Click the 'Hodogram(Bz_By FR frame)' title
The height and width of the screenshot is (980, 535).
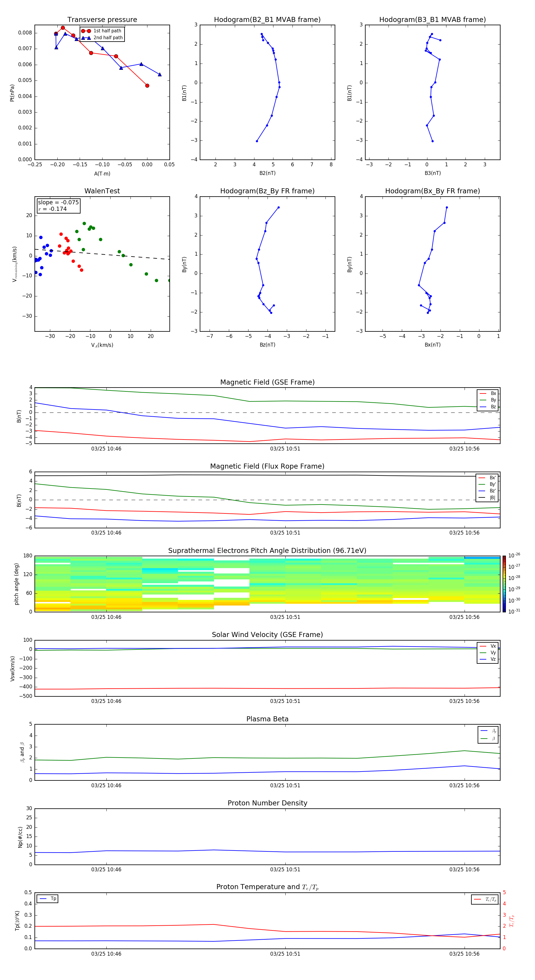[x=267, y=191]
